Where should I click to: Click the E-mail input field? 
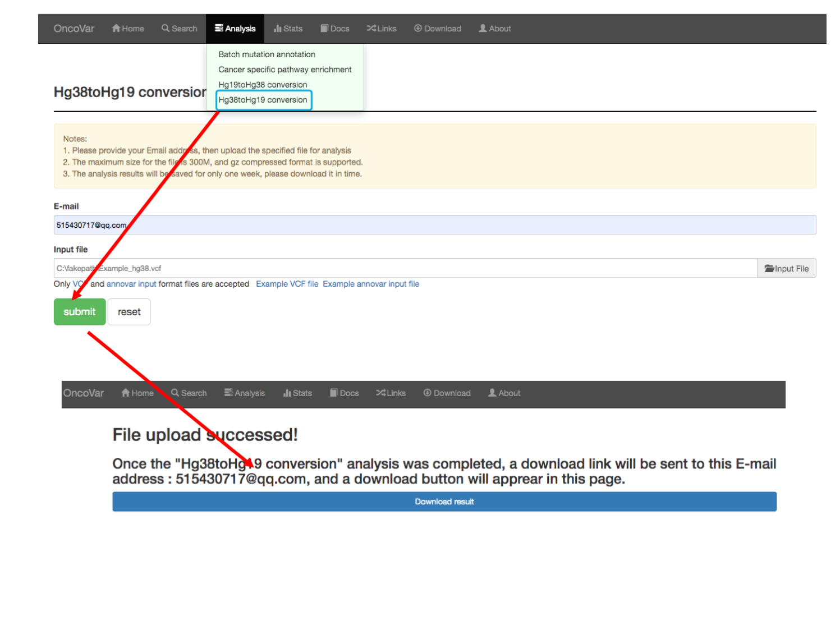[x=435, y=225]
